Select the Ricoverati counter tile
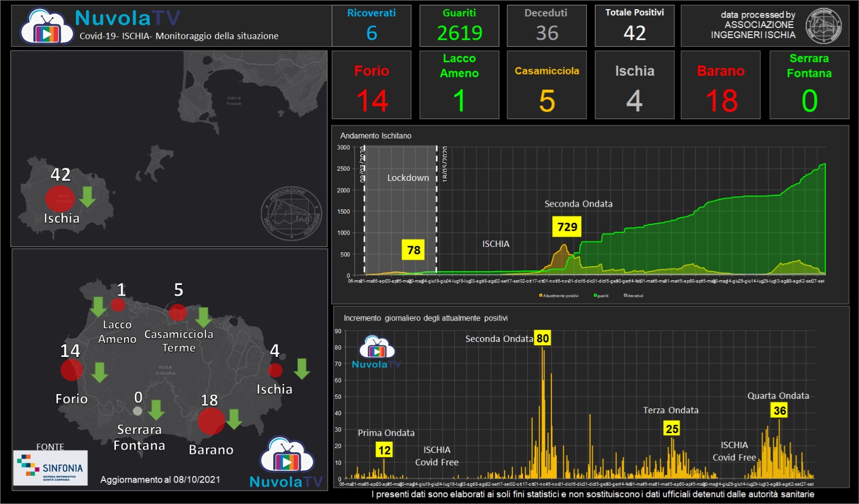This screenshot has width=859, height=504. click(x=372, y=26)
